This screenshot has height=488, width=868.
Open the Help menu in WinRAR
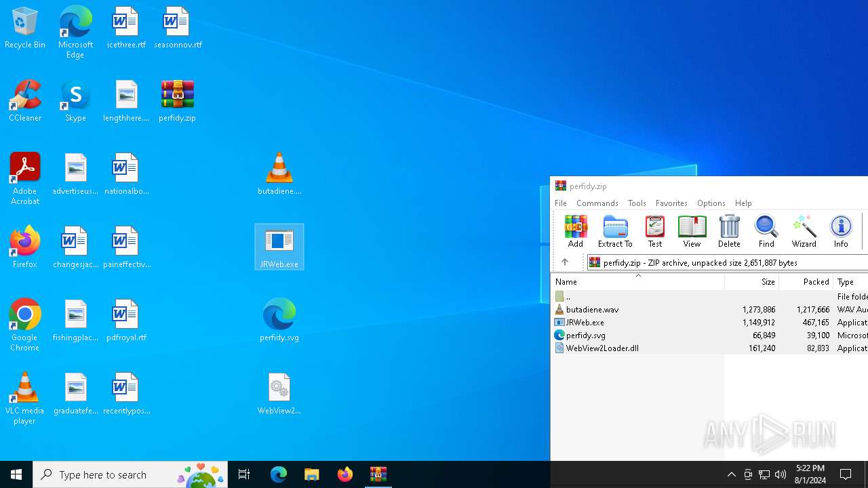pos(743,203)
